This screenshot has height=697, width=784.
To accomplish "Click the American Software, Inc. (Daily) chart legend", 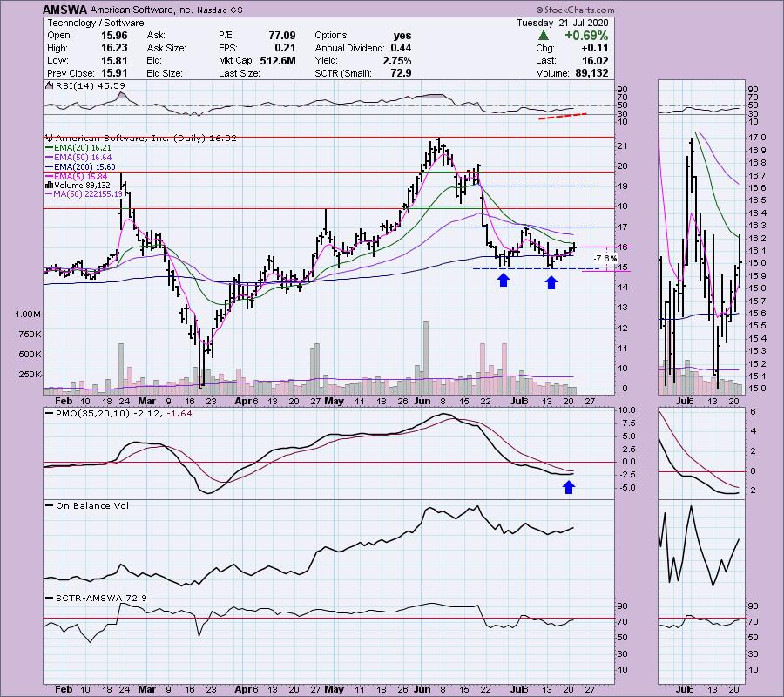I will point(141,138).
